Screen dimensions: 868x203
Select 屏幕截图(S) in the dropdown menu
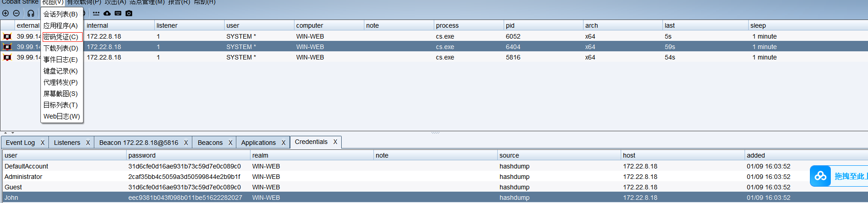(x=61, y=94)
